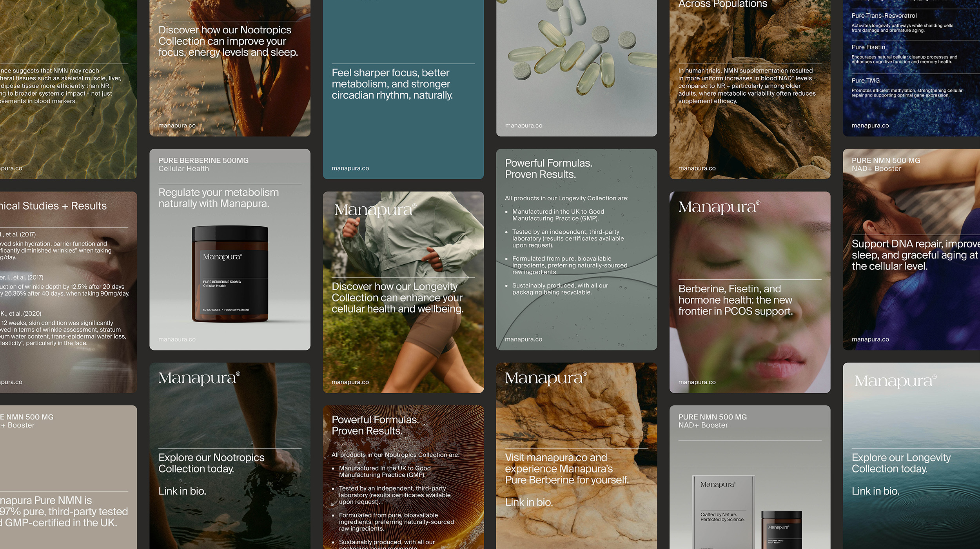Viewport: 980px width, 549px height.
Task: Click the 'PURE BERBERINE 500MG' heading
Action: point(203,160)
